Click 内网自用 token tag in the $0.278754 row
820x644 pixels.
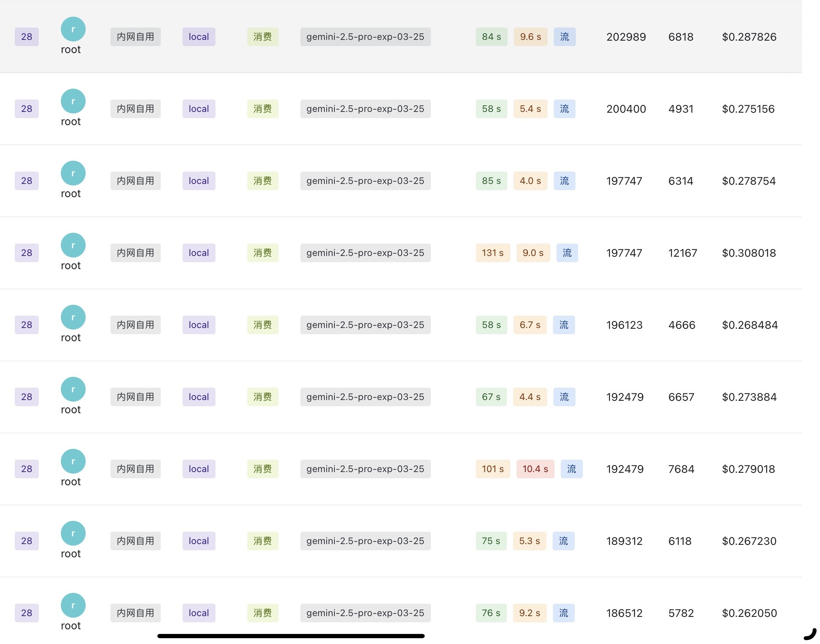click(x=135, y=181)
